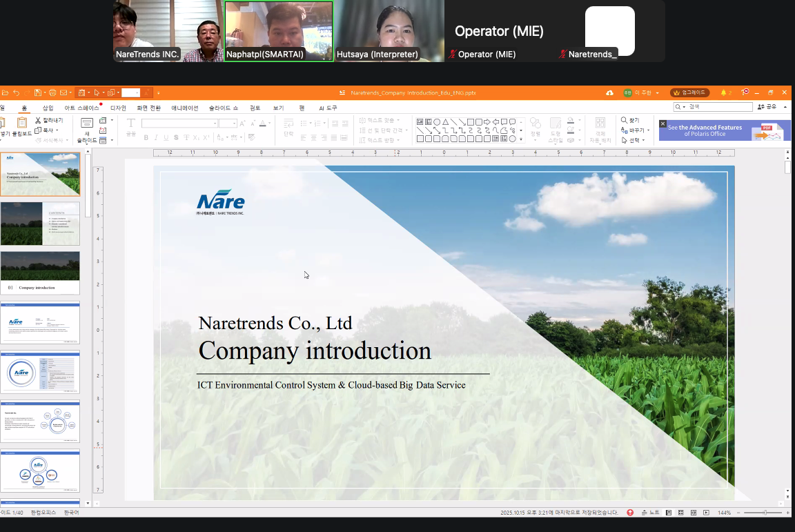Image resolution: width=795 pixels, height=532 pixels.
Task: Open the notification bell icon
Action: point(724,92)
